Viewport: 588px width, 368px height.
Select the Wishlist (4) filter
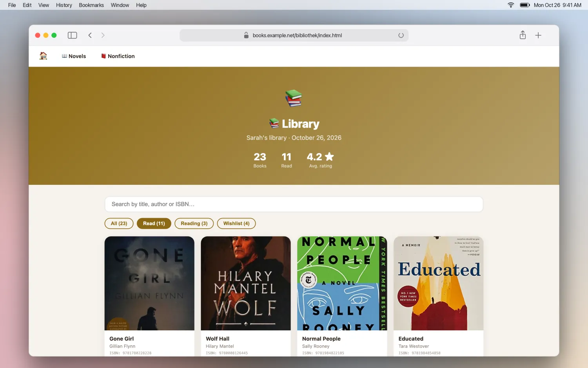point(236,224)
